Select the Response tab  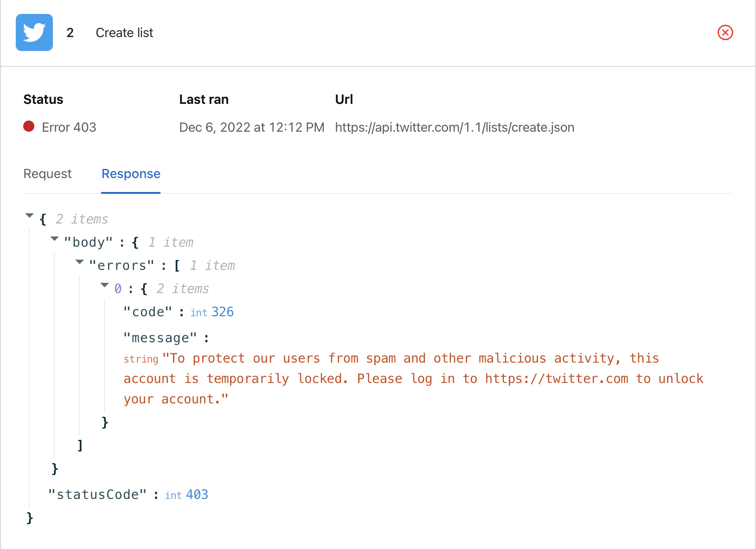coord(131,174)
